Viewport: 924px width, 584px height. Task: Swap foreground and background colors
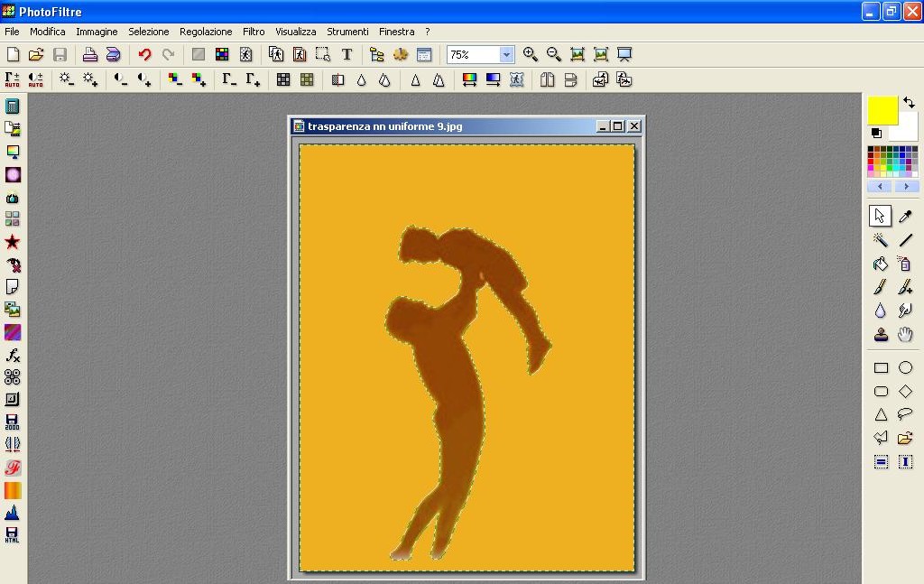click(910, 103)
